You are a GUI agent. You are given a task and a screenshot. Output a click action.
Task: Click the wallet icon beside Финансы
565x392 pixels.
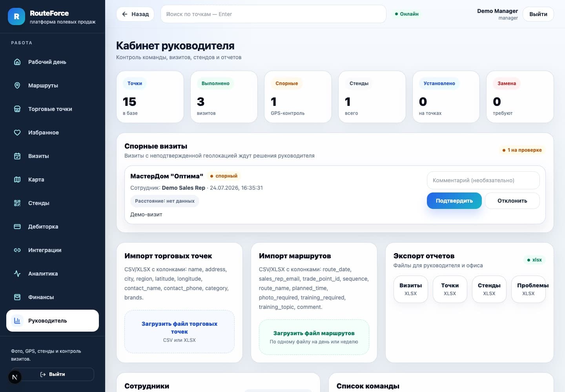pyautogui.click(x=17, y=297)
